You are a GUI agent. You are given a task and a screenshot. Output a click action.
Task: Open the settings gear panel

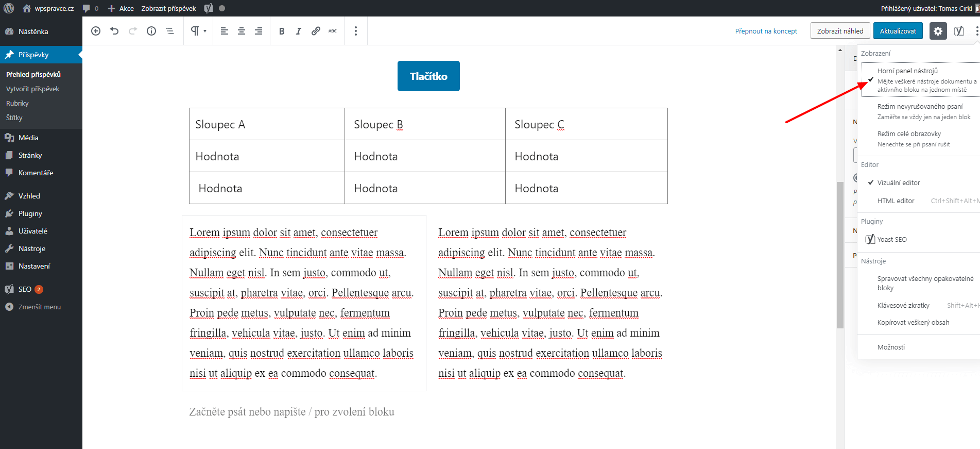pyautogui.click(x=938, y=31)
